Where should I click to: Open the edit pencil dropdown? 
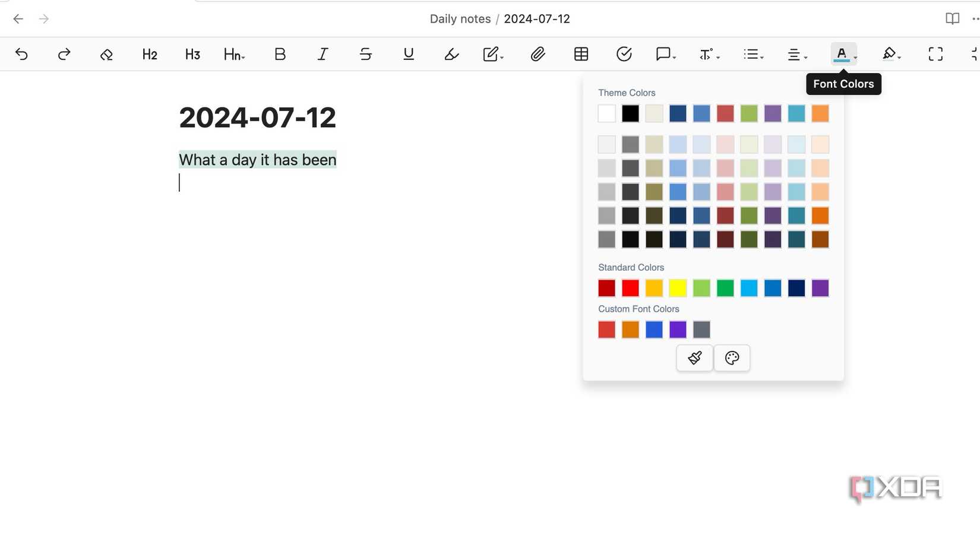493,54
